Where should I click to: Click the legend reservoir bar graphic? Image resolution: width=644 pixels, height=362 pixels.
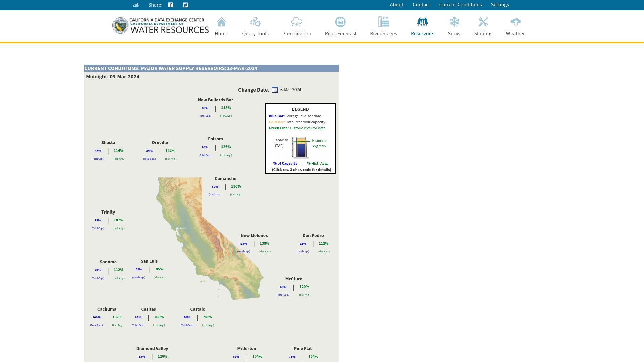tap(301, 147)
